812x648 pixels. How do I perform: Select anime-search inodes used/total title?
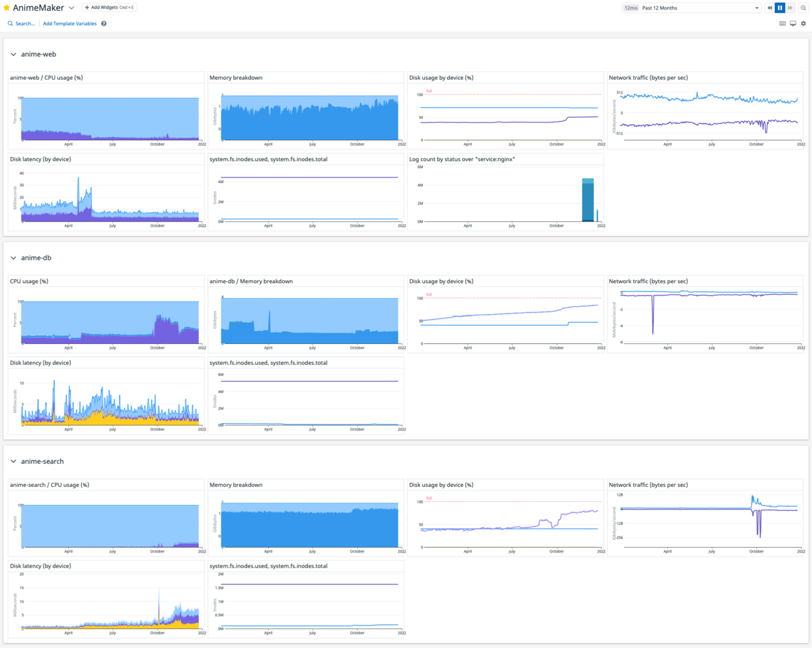pos(269,565)
